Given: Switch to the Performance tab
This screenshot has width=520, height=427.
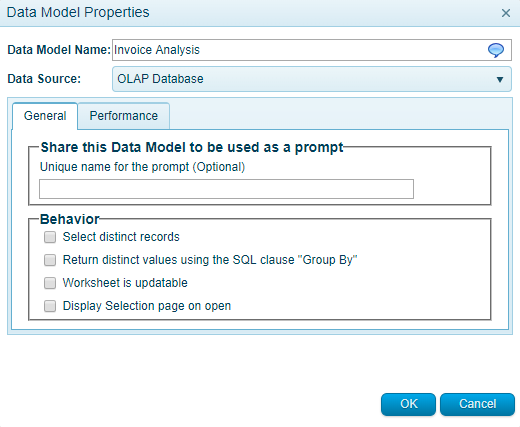Looking at the screenshot, I should coord(124,116).
